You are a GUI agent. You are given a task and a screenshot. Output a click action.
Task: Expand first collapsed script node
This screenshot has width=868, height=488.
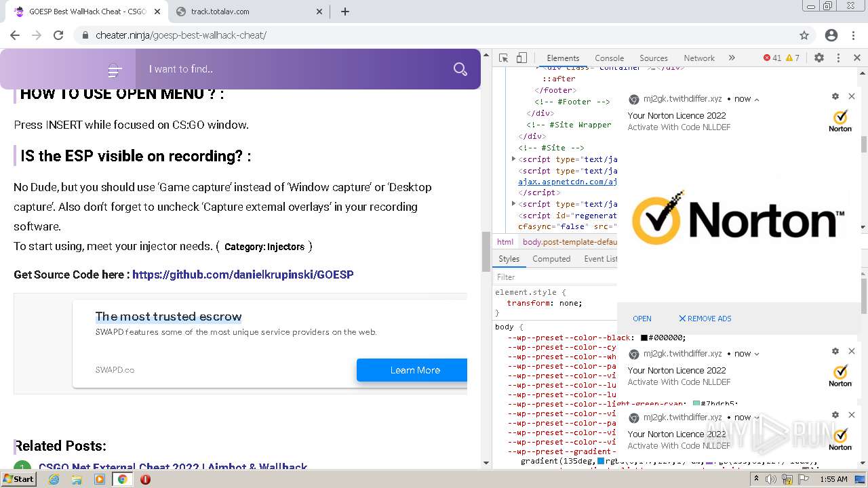(x=513, y=159)
